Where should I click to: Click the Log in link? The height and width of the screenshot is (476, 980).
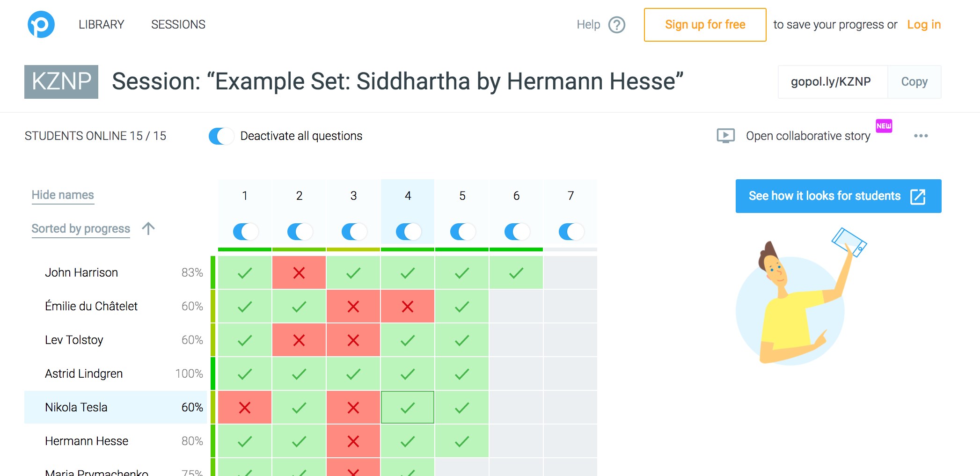click(x=923, y=25)
